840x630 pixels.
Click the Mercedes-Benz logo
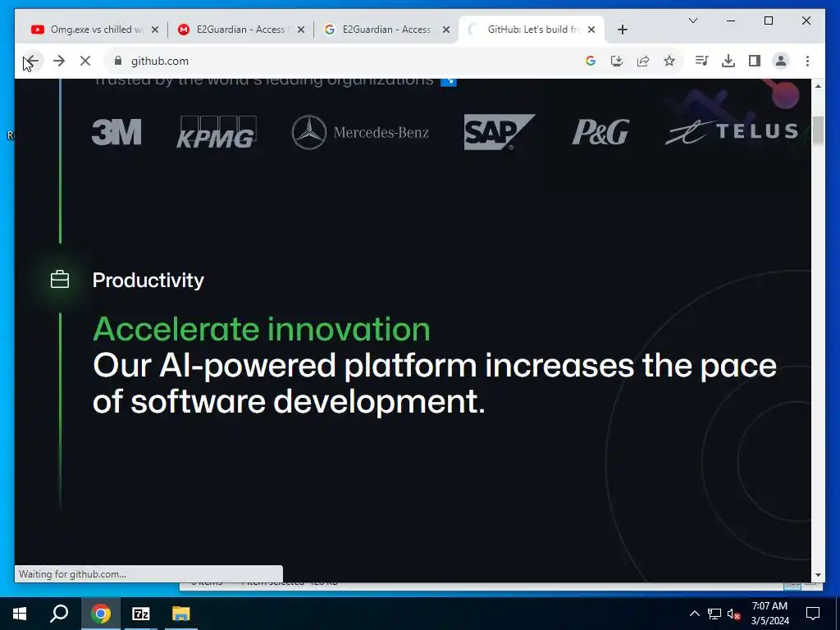[x=360, y=132]
